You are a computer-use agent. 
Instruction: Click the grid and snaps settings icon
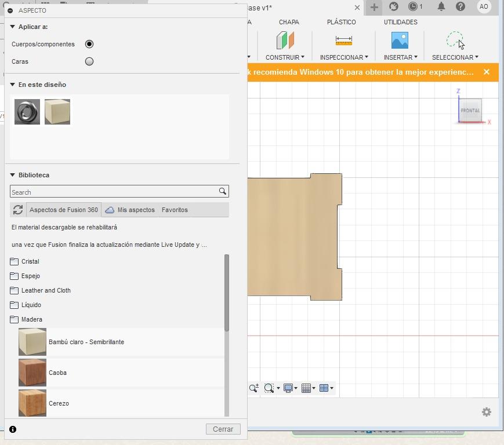pyautogui.click(x=307, y=388)
